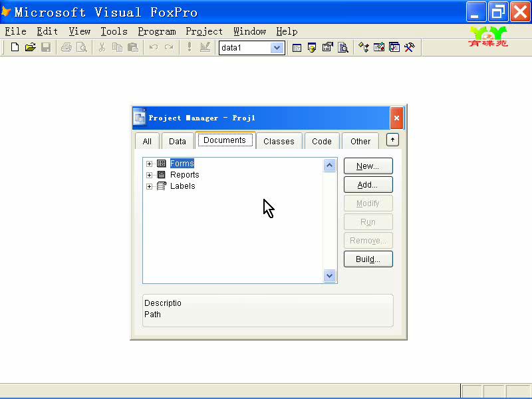Viewport: 532px width, 399px height.
Task: Click the Project Manager title bar icon
Action: tap(140, 118)
